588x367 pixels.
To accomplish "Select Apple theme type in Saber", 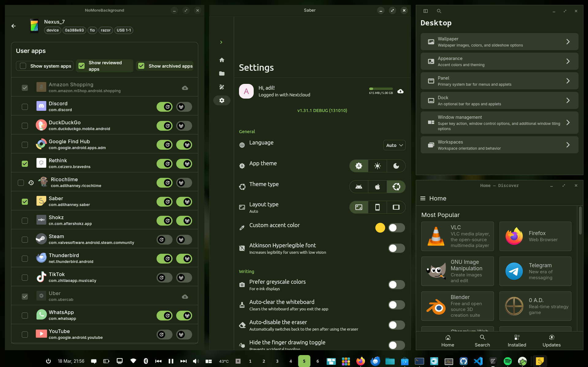I will click(377, 187).
